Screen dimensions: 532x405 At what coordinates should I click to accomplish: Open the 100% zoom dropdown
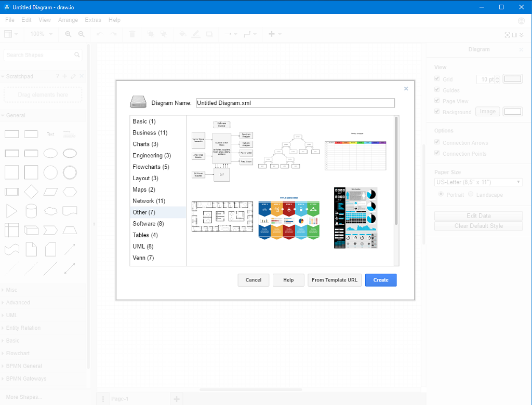pyautogui.click(x=42, y=34)
